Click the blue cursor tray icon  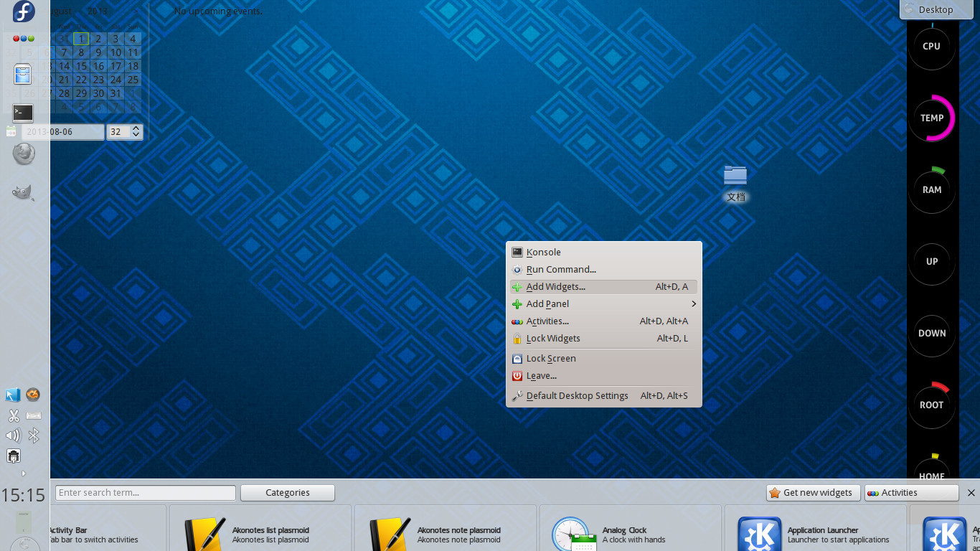pos(13,395)
